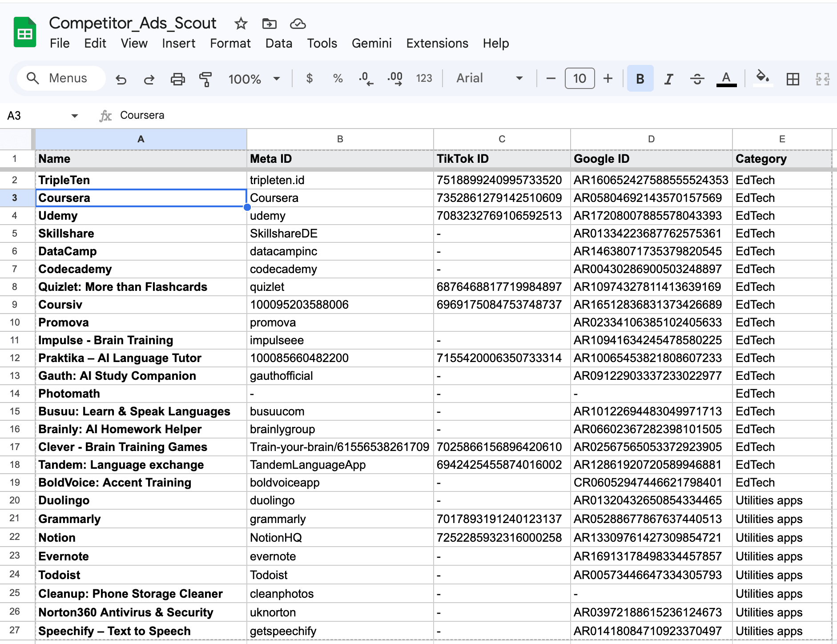Open the Gemini menu
This screenshot has height=644, width=837.
(372, 43)
